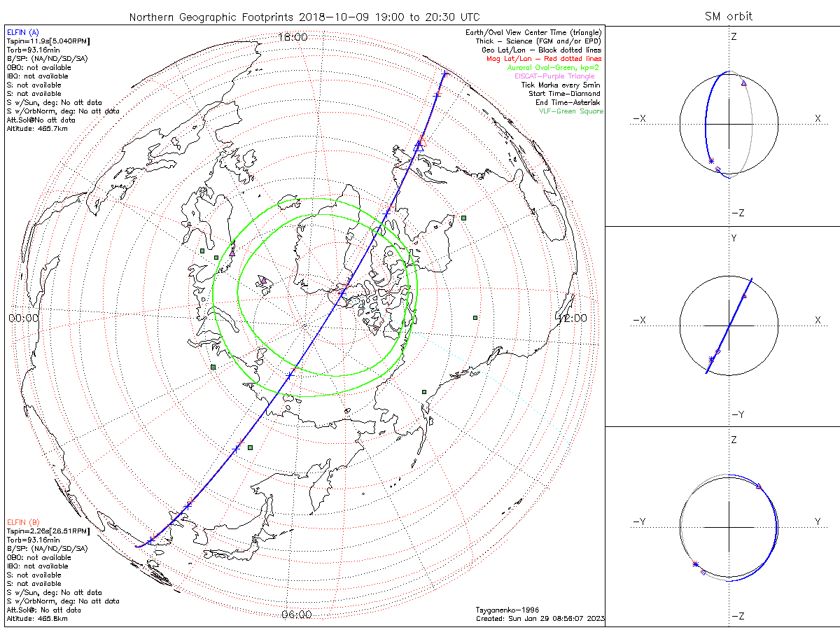
Task: Click the purple EISCAT triangle on Svalbard island
Action: [x=264, y=281]
